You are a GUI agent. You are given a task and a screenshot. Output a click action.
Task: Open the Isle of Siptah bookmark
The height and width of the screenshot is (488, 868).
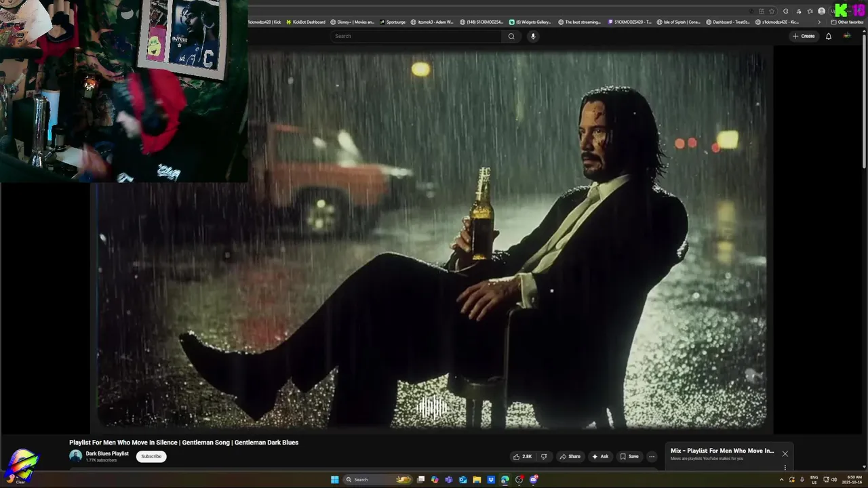click(x=678, y=22)
